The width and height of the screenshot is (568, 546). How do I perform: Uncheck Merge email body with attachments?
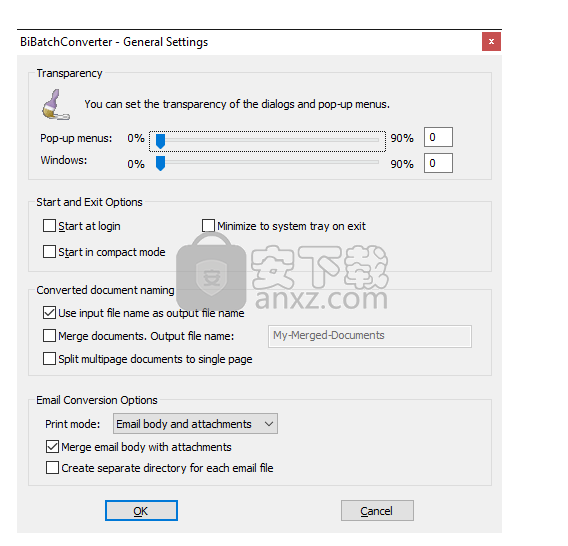52,446
